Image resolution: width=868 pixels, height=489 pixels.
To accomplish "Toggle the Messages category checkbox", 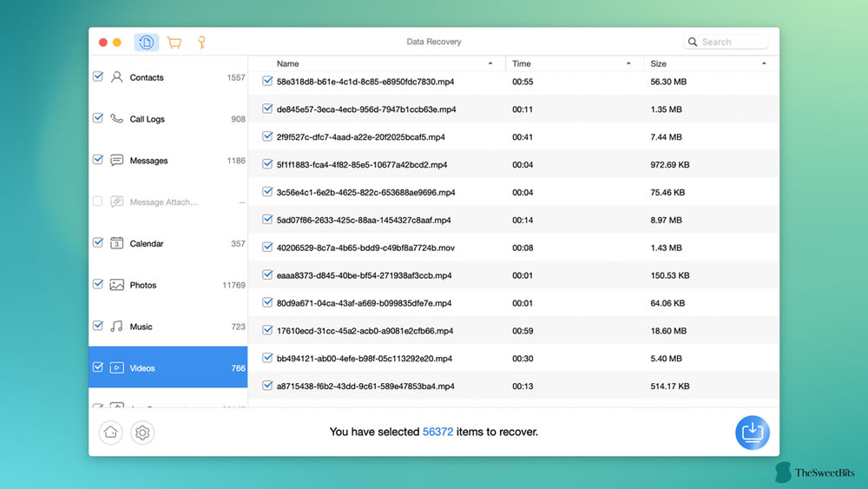I will (98, 160).
